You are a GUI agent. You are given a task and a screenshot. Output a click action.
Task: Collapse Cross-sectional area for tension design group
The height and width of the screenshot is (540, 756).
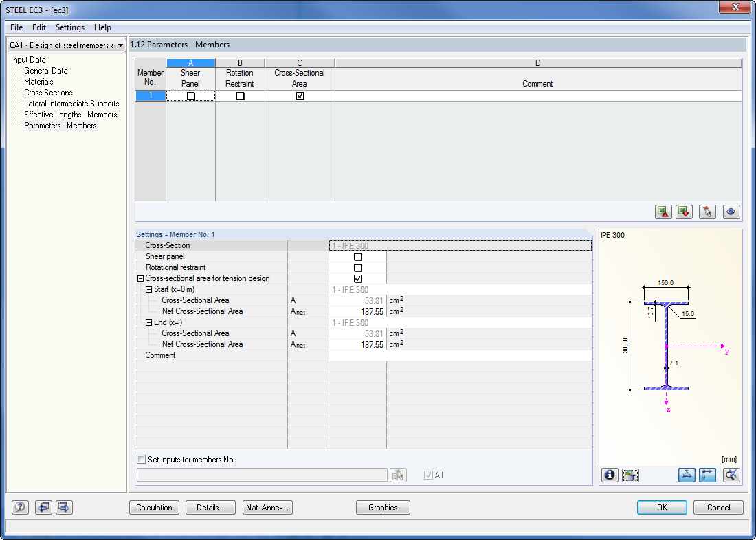point(141,279)
